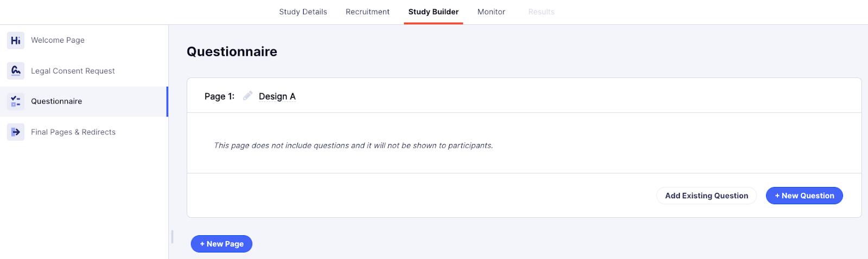Screen dimensions: 868x259
Task: Click the pencil edit icon beside Design A
Action: (247, 96)
